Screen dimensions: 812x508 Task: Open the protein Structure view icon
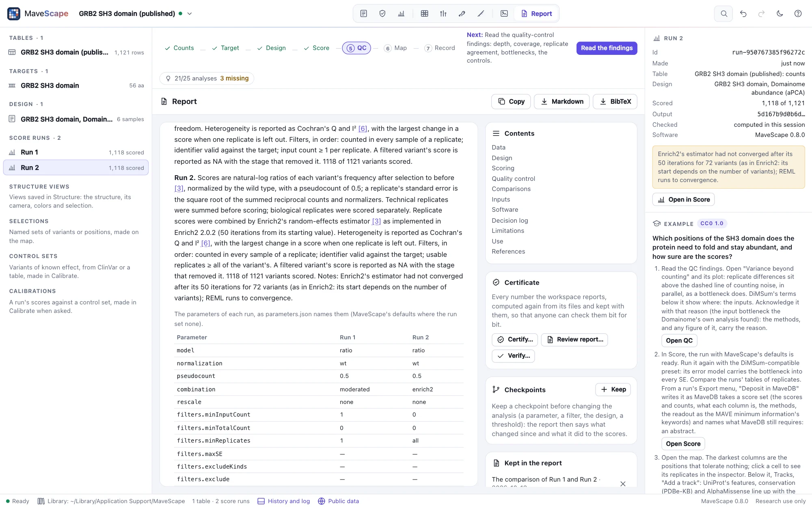[462, 13]
